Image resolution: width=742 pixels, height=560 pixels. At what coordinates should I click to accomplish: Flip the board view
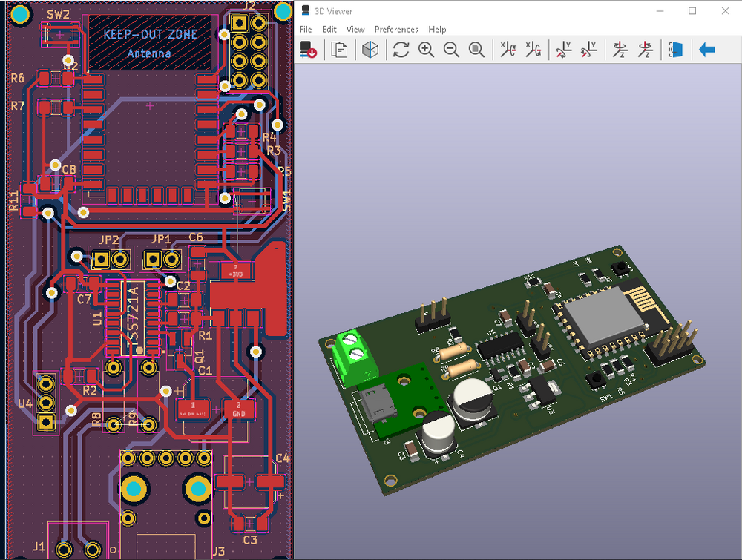(675, 50)
